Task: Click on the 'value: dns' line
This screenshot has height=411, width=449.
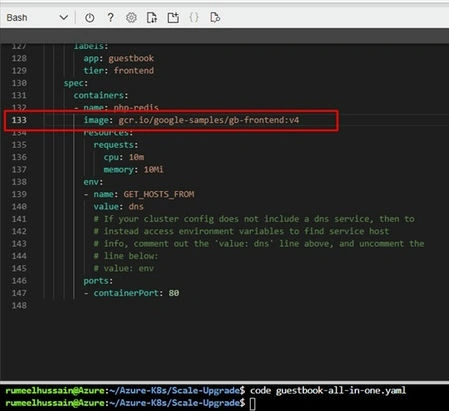Action: tap(118, 207)
